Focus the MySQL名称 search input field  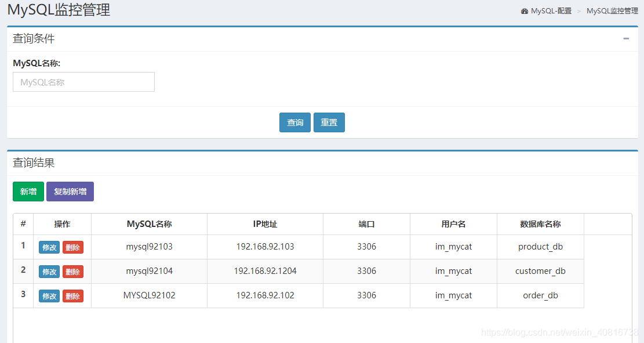(x=84, y=82)
